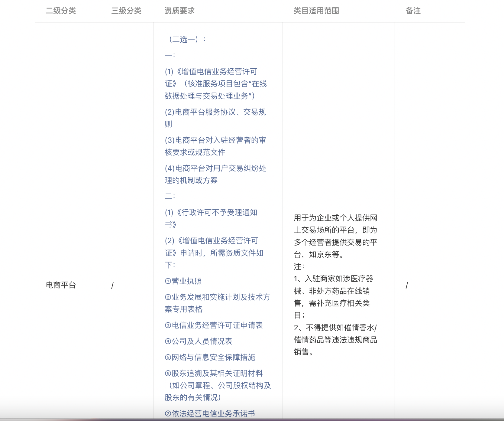504x421 pixels.
Task: Click the 备注 column header
Action: (x=413, y=11)
